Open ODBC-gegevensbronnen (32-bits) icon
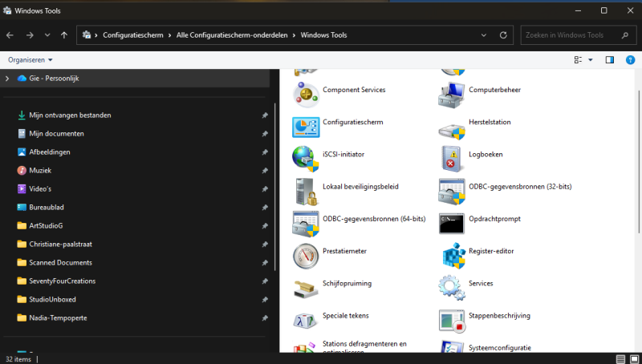This screenshot has width=642, height=364. click(452, 192)
